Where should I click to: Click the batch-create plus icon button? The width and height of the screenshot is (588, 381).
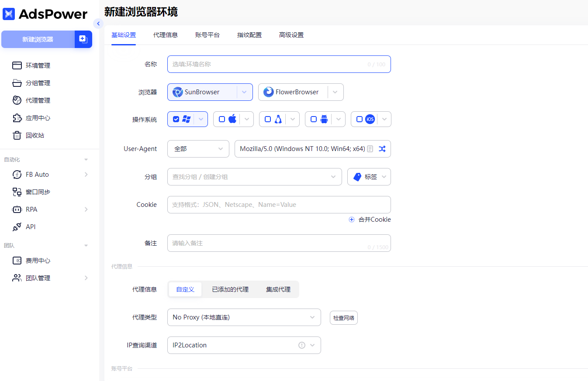tap(83, 39)
